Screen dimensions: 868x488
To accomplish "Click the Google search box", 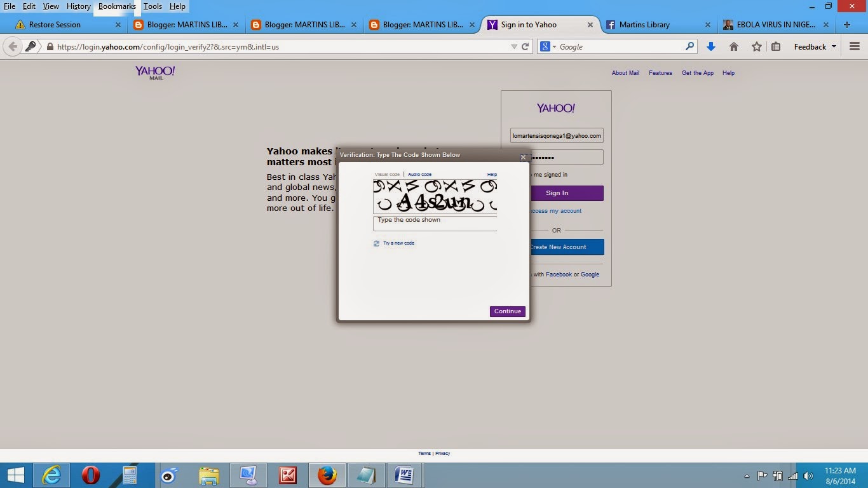I will (x=620, y=46).
